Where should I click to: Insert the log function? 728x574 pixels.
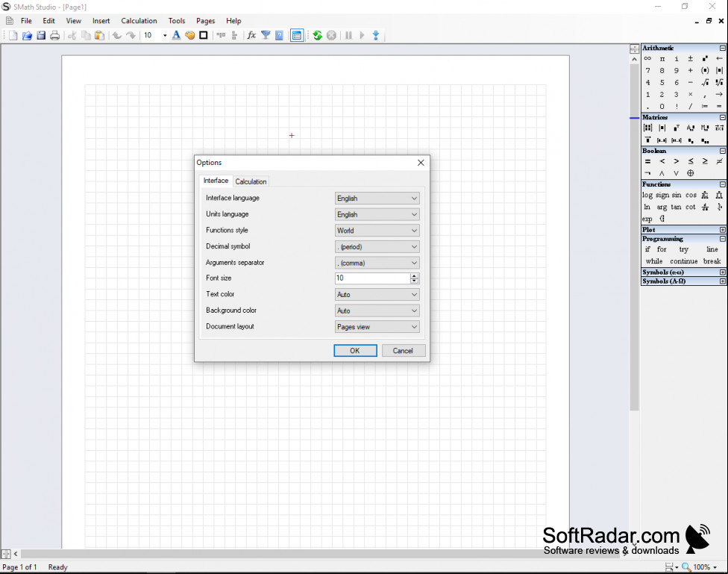(x=647, y=195)
